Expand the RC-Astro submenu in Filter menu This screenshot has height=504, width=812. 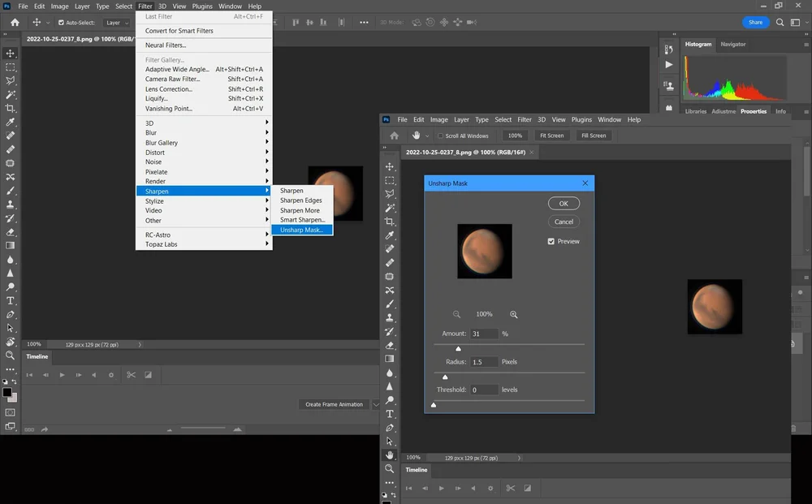pyautogui.click(x=204, y=235)
